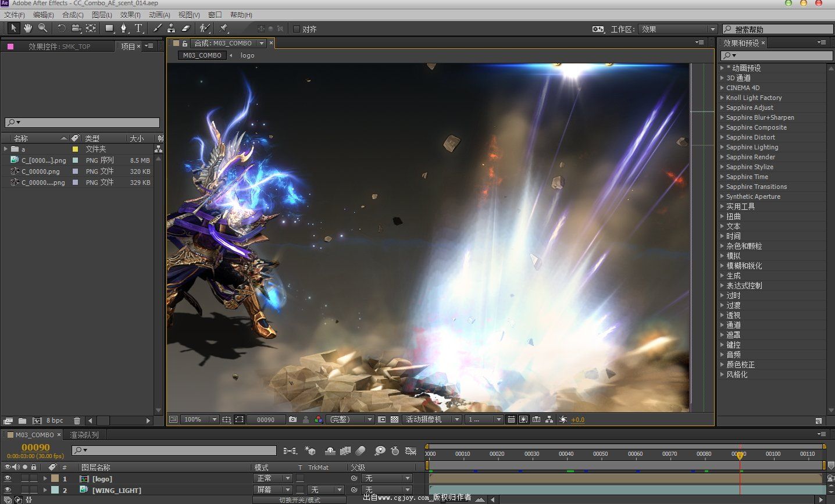This screenshot has width=835, height=504.
Task: Toggle preserve transparency box for logo layer
Action: coord(300,478)
